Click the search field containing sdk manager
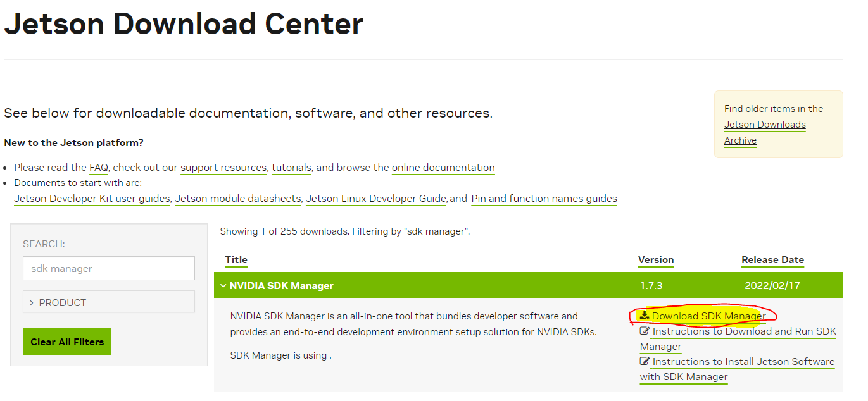Image resolution: width=868 pixels, height=401 pixels. [109, 268]
